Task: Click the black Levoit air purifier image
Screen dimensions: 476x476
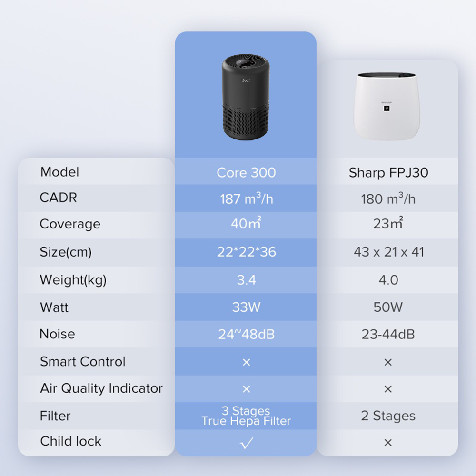Action: (x=246, y=97)
